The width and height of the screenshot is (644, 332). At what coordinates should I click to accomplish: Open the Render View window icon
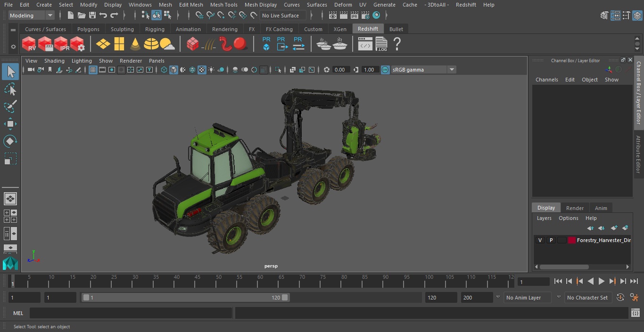pyautogui.click(x=333, y=16)
